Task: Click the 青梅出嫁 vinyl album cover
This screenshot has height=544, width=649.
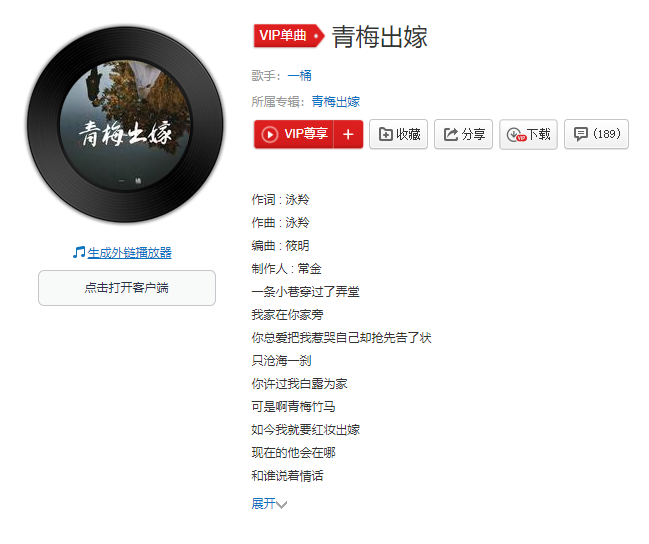Action: pyautogui.click(x=125, y=125)
